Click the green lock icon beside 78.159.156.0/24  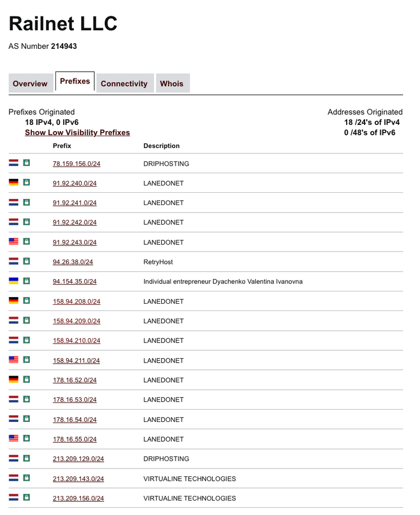coord(26,163)
